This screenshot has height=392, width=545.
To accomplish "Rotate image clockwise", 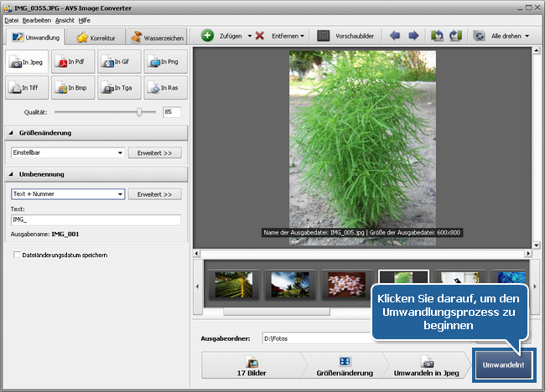I will (x=455, y=35).
